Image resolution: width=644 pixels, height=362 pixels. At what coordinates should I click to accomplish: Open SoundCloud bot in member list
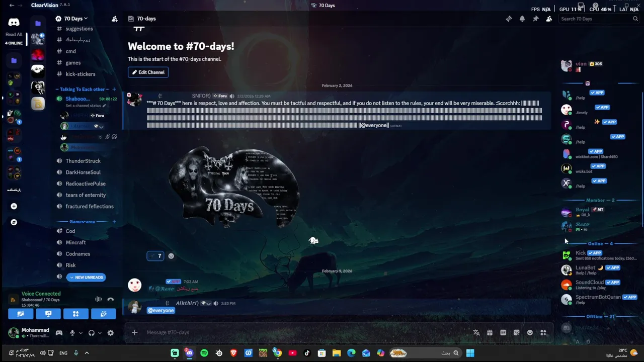tap(599, 285)
